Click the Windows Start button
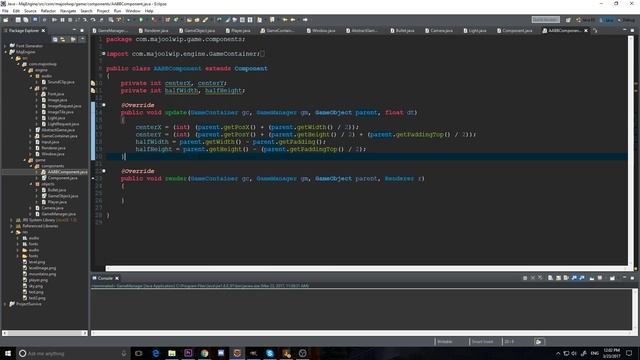 tap(8, 353)
